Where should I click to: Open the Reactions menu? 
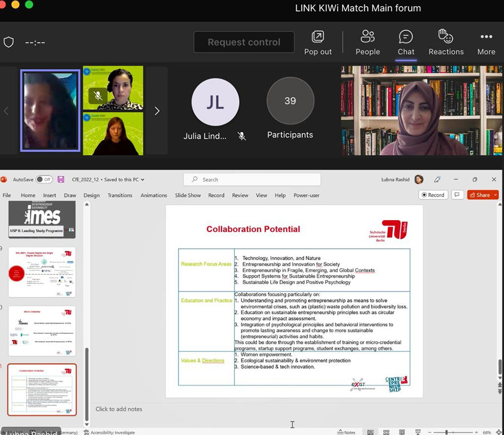pos(446,42)
